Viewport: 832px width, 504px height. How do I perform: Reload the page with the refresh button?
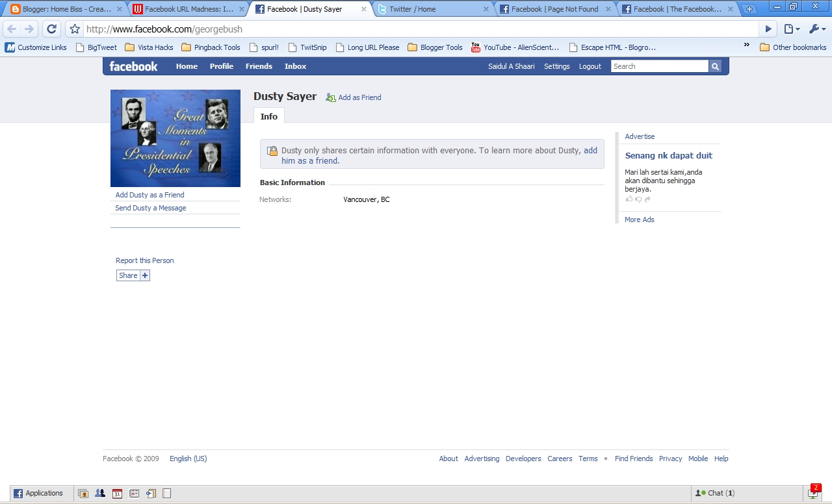(51, 29)
